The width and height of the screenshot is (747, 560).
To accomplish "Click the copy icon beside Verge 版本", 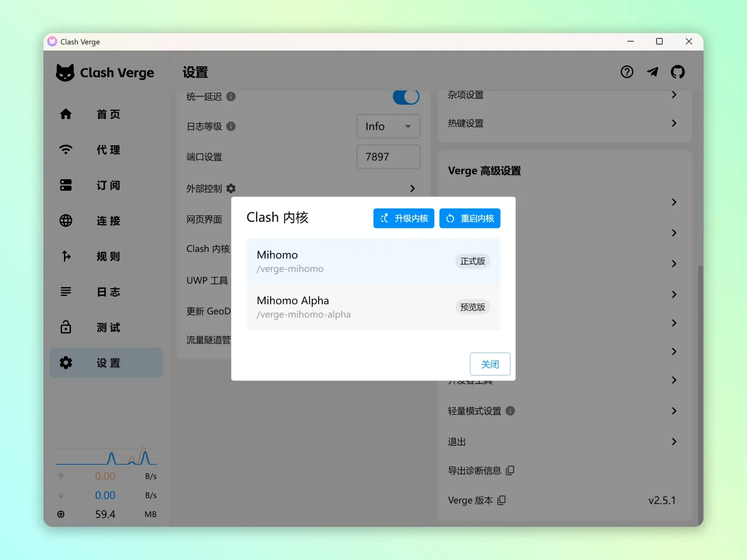I will (502, 500).
